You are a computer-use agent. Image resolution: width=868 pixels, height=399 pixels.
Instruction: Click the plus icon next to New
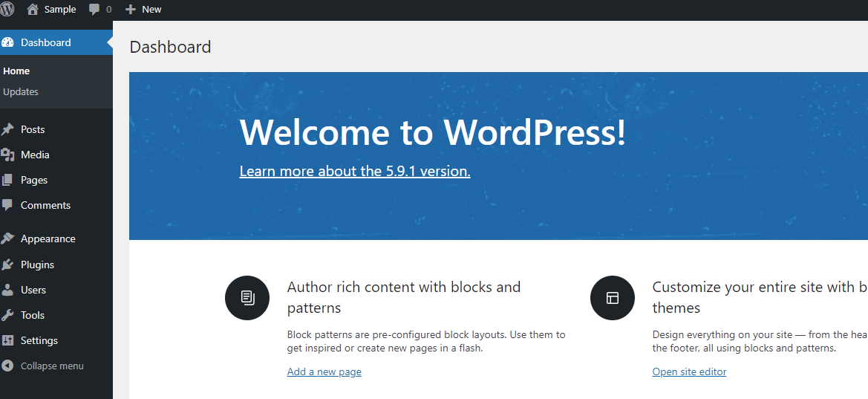coord(131,10)
